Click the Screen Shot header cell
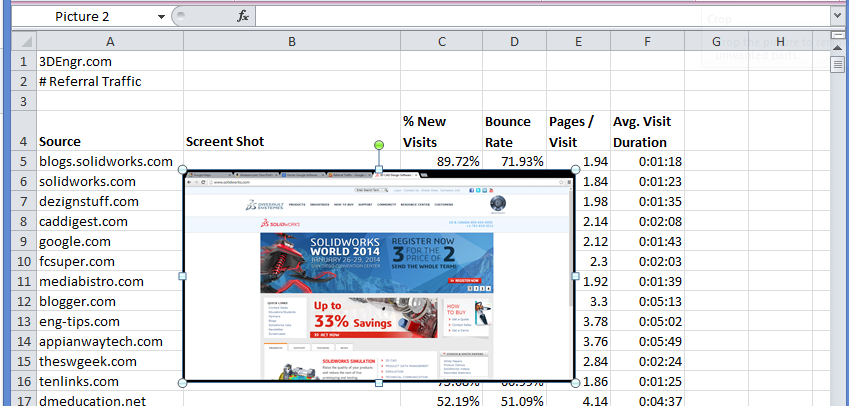This screenshot has height=406, width=849. click(292, 131)
